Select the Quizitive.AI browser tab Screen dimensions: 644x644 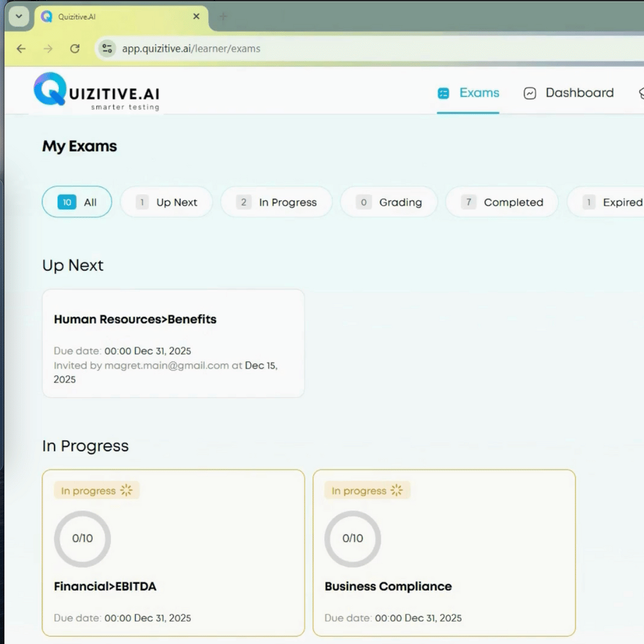(x=121, y=17)
